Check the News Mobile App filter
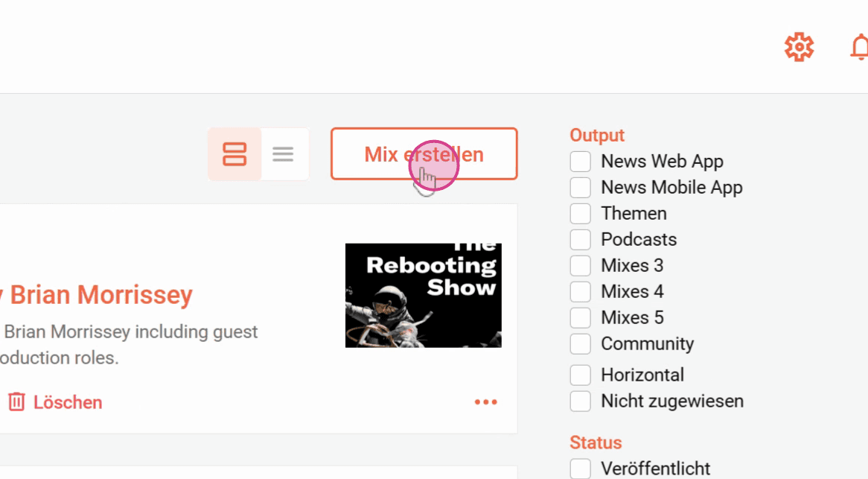868x479 pixels. point(580,187)
